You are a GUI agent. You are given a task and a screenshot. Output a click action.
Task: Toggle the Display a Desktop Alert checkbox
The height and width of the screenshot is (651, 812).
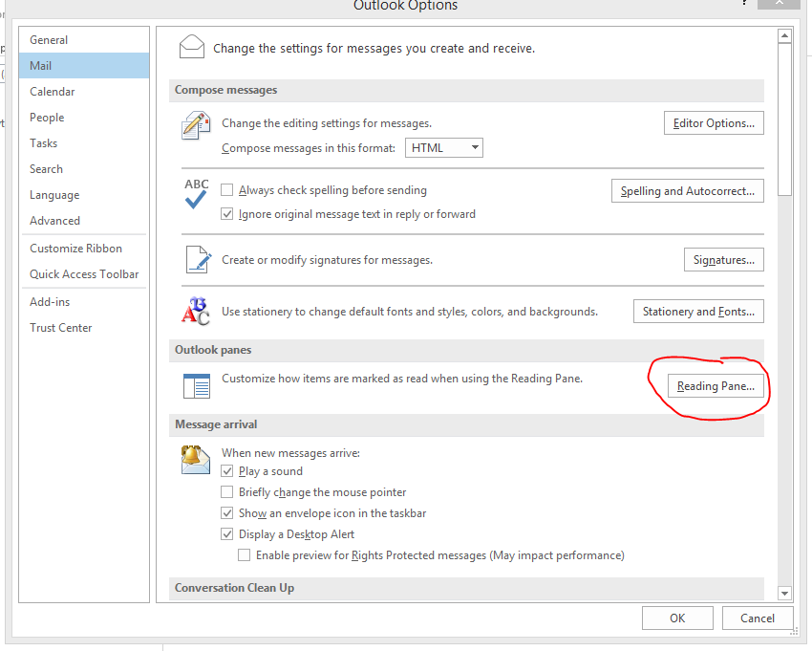[x=226, y=533]
